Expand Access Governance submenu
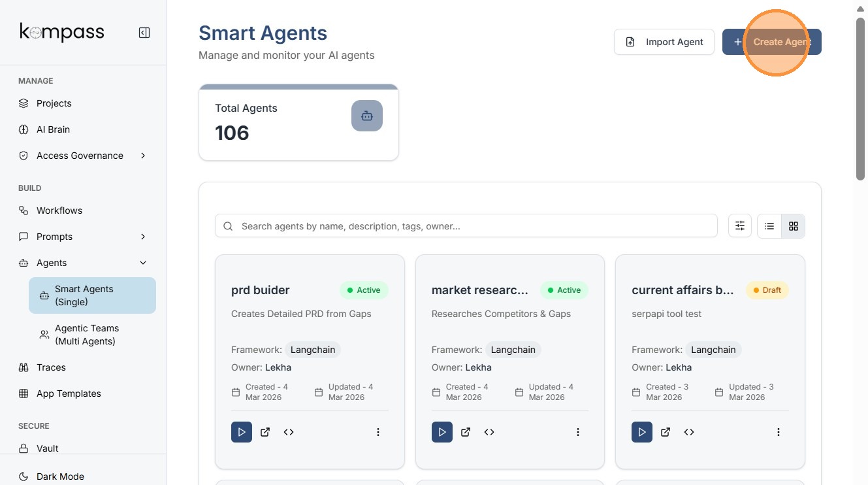This screenshot has width=868, height=485. coord(143,156)
